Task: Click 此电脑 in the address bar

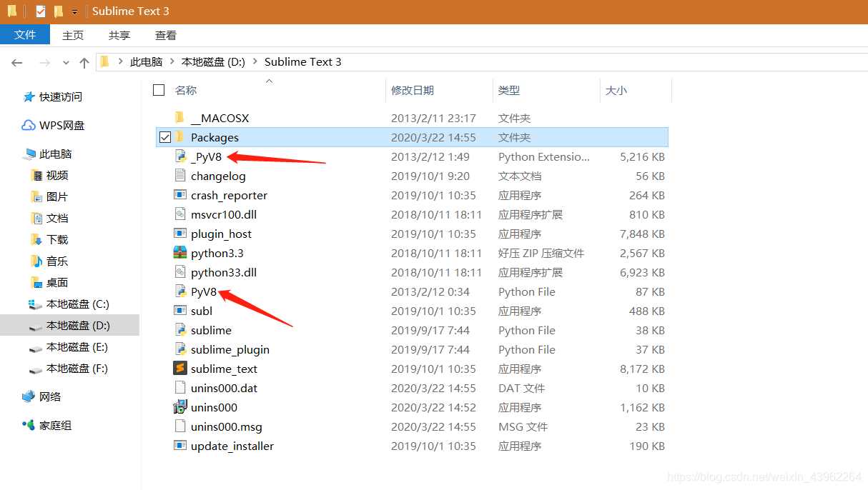Action: (146, 62)
